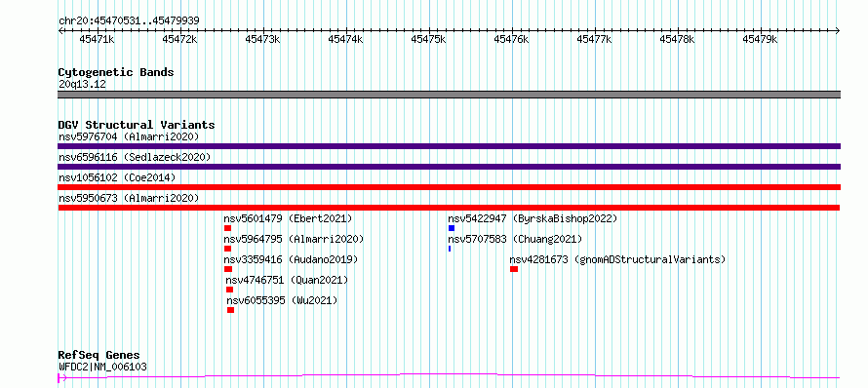This screenshot has height=388, width=868.
Task: Open nsv5707583 (Chuang2021) variant label
Action: point(515,239)
